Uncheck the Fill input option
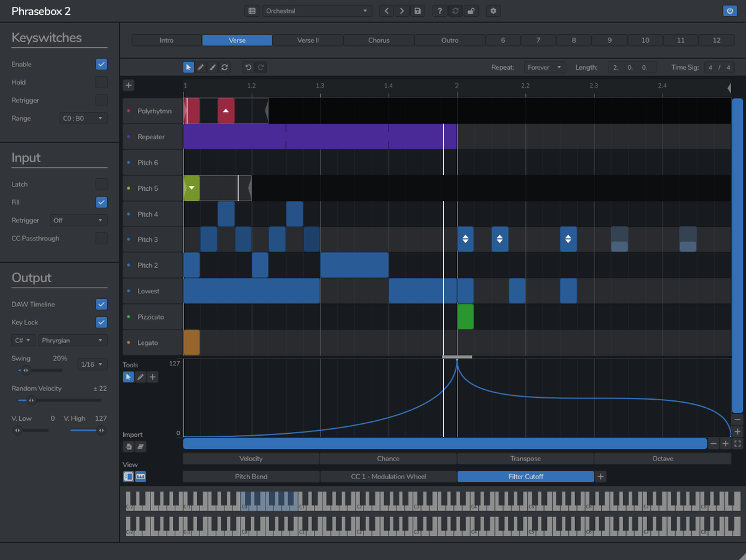The image size is (746, 560). 101,202
